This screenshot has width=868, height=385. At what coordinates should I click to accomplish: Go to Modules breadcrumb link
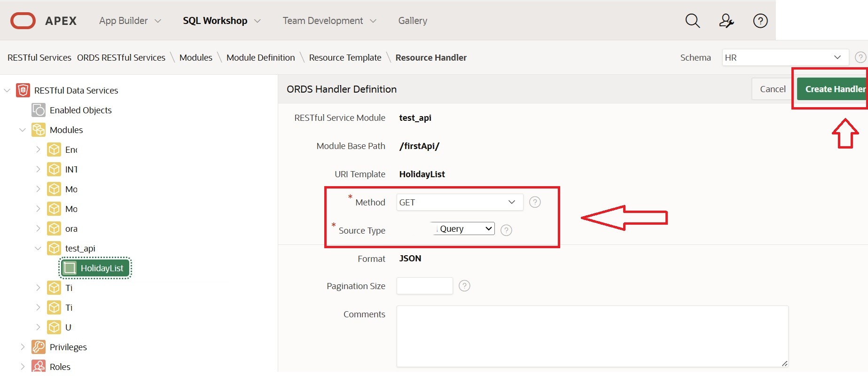pyautogui.click(x=196, y=57)
